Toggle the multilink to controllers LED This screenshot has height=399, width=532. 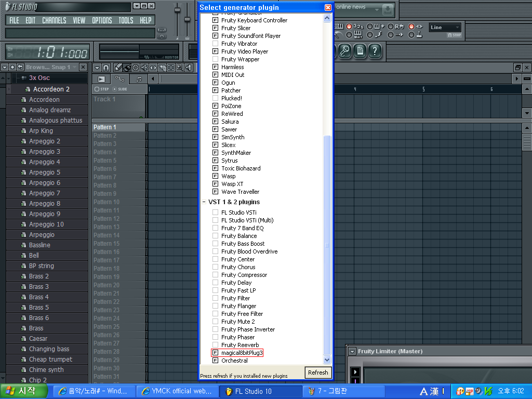coord(411,35)
